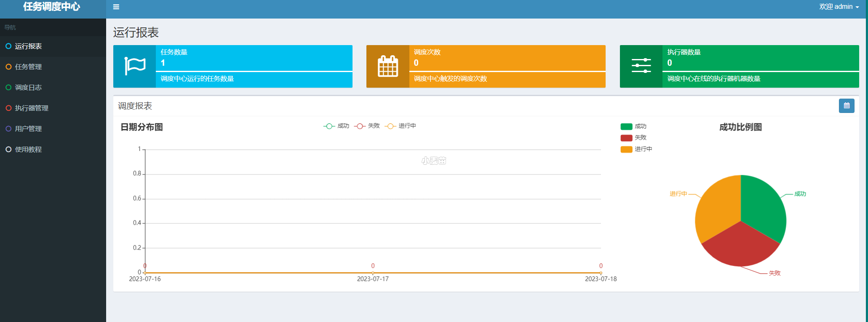Click the 成功 label next to pie chart
This screenshot has height=322, width=868.
(x=800, y=194)
